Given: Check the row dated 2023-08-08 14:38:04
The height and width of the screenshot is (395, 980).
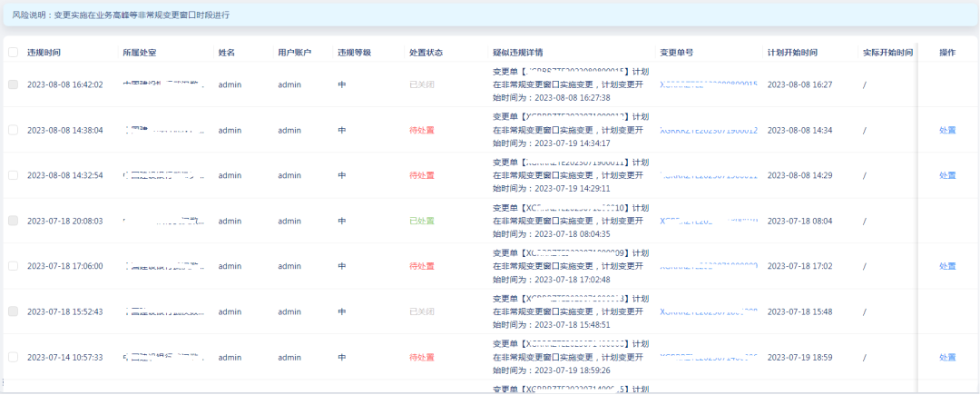Looking at the screenshot, I should tap(13, 130).
